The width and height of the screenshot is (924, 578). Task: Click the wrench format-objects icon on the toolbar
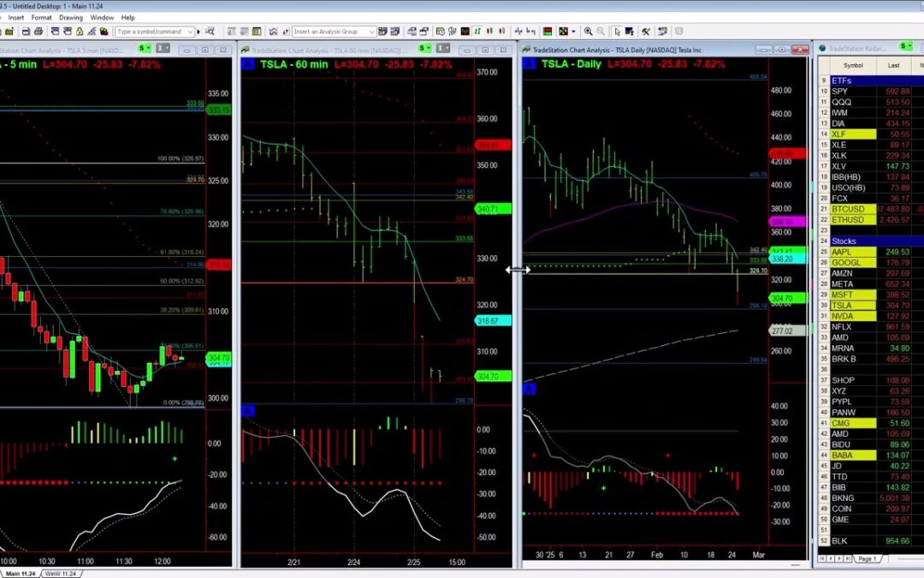(647, 30)
